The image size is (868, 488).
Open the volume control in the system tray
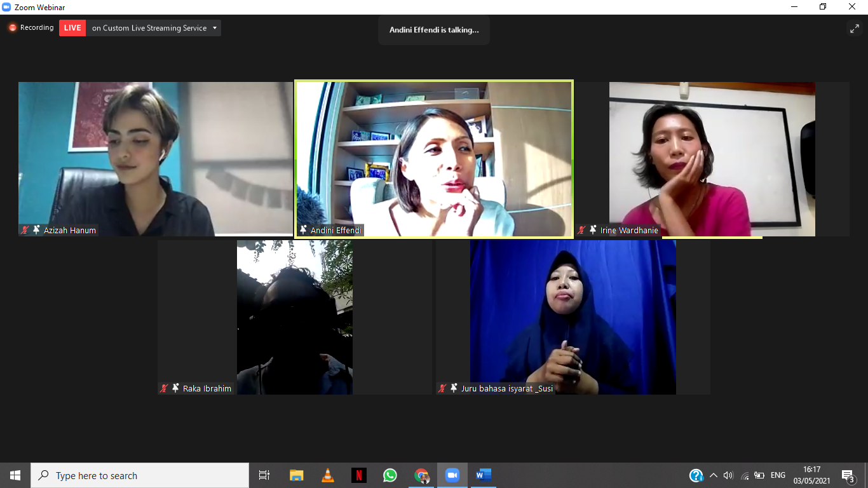pos(728,475)
